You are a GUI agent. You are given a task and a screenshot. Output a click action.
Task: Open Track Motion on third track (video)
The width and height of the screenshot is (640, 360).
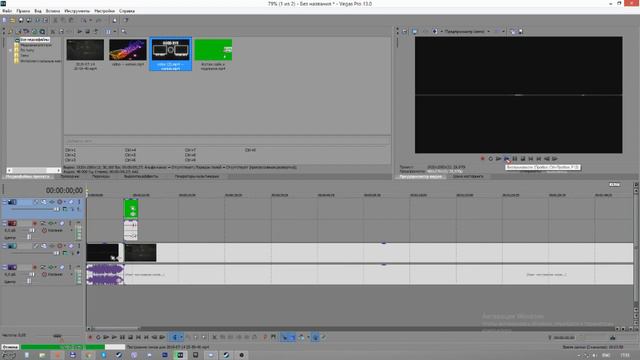(x=44, y=246)
